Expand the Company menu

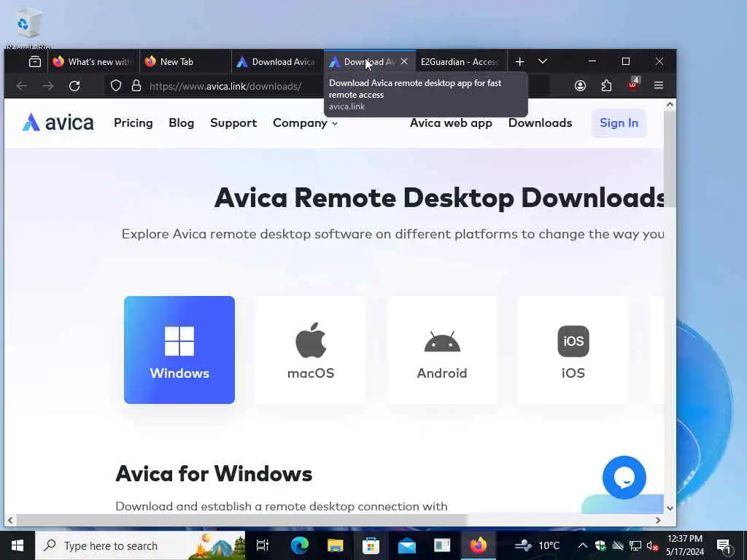305,122
